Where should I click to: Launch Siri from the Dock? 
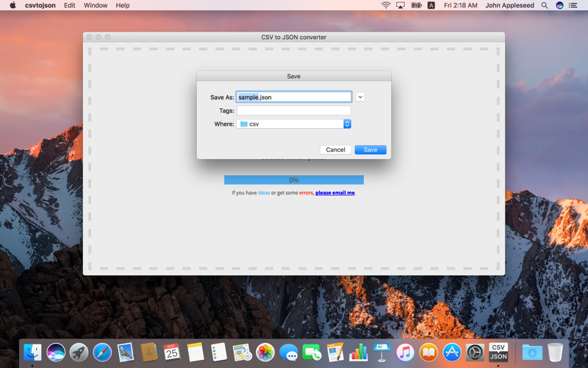[56, 353]
